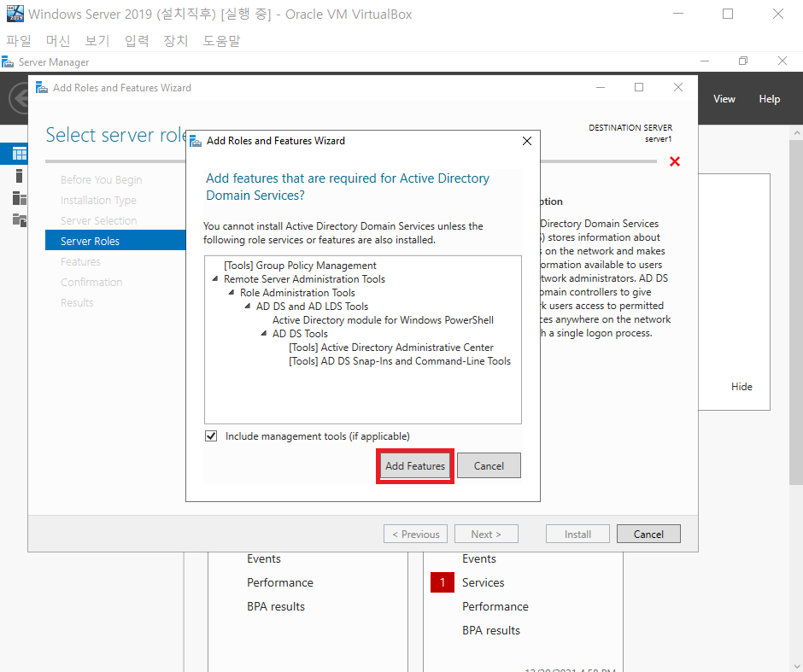Open Services link with red alert
803x672 pixels.
pyautogui.click(x=483, y=582)
